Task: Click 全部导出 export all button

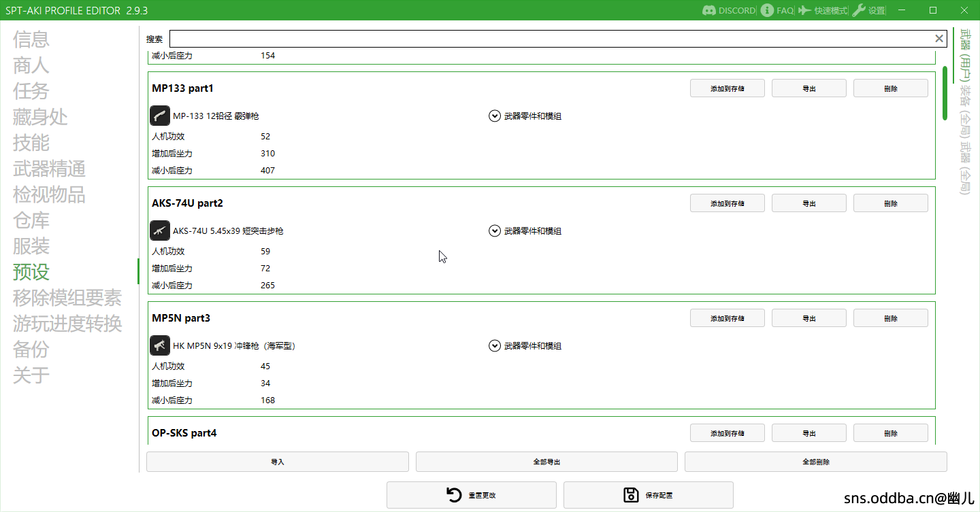Action: (546, 462)
